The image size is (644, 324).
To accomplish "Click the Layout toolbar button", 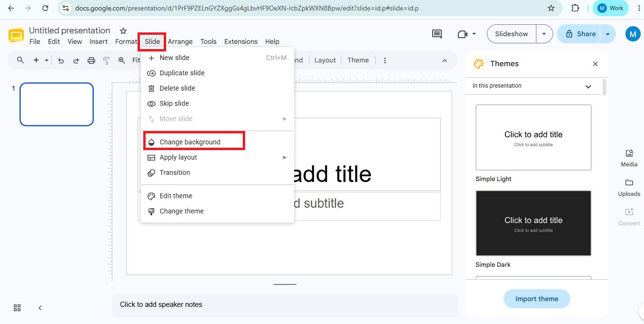I will [x=325, y=60].
